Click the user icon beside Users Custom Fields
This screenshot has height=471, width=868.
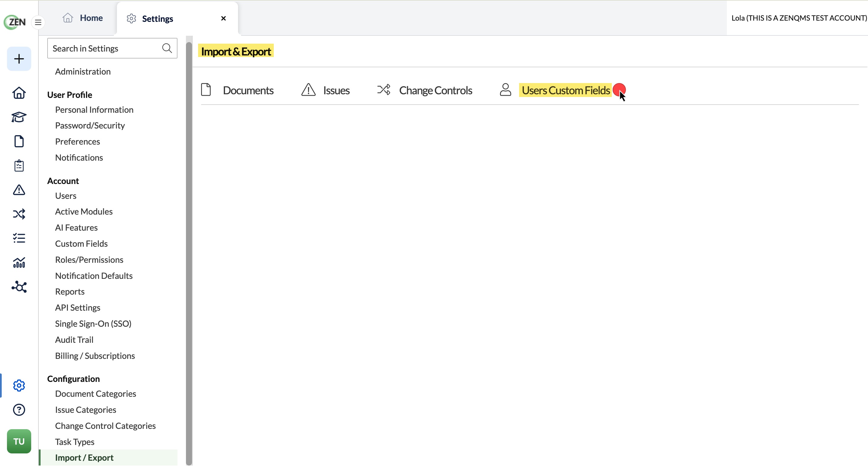coord(505,90)
